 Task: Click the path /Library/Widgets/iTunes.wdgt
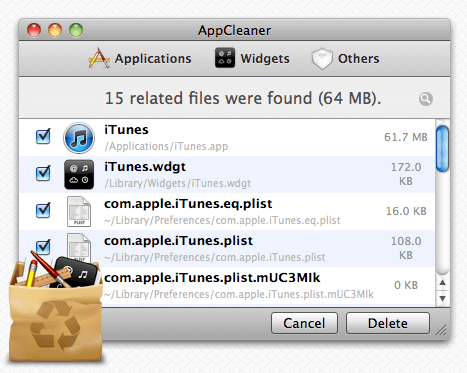(x=178, y=183)
